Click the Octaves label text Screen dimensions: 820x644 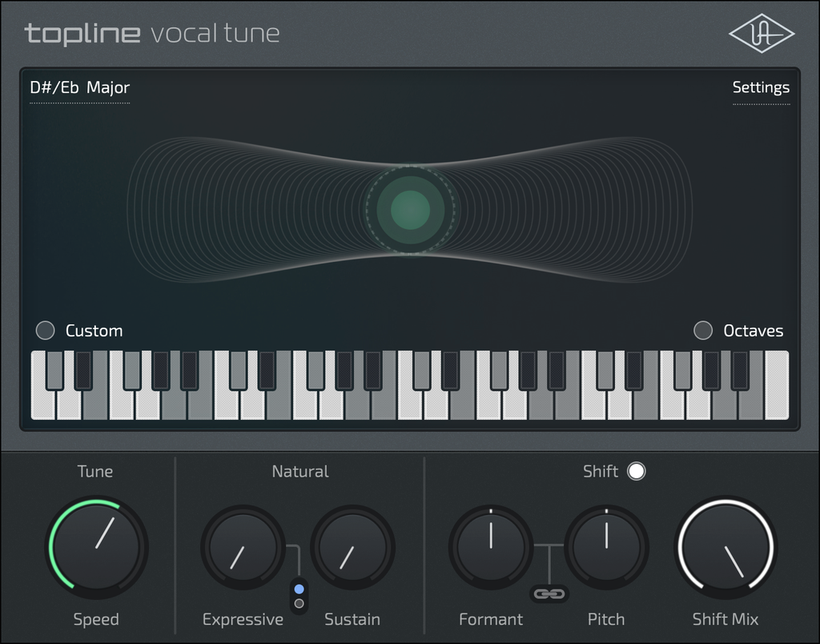pyautogui.click(x=753, y=331)
